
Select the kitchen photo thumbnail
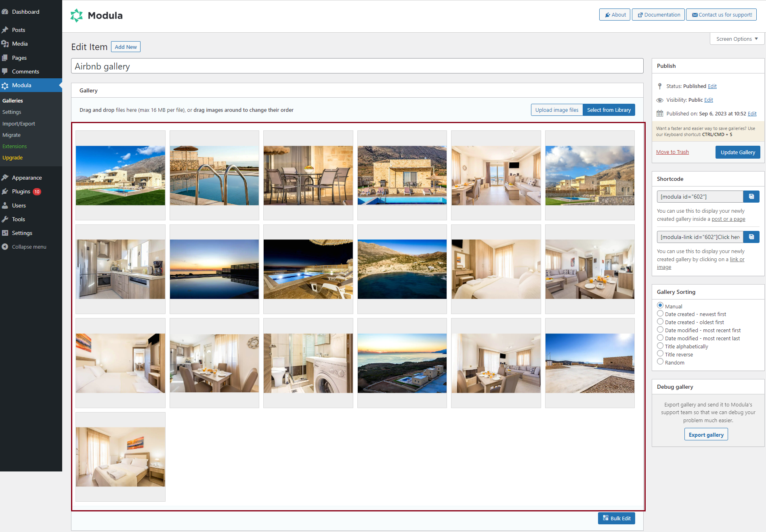click(x=120, y=269)
